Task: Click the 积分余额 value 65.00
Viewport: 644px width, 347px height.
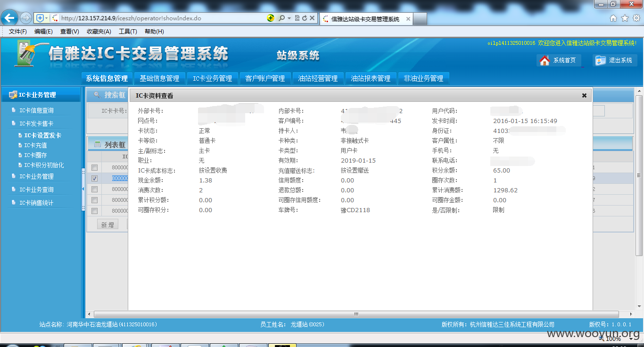Action: [x=502, y=170]
